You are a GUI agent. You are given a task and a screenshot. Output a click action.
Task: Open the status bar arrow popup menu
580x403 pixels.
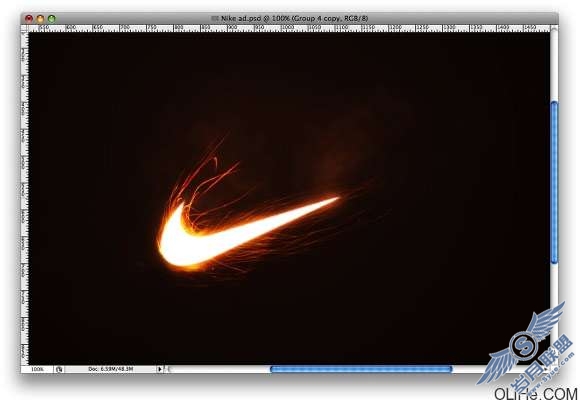159,369
